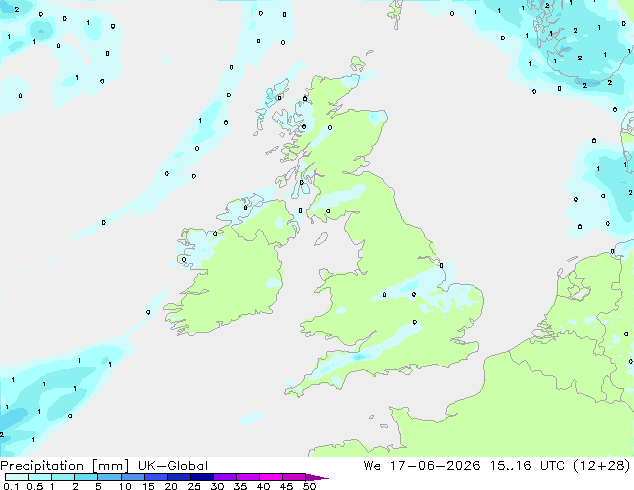
Task: Click the 30–35 mm purple swatch
Action: [x=225, y=477]
